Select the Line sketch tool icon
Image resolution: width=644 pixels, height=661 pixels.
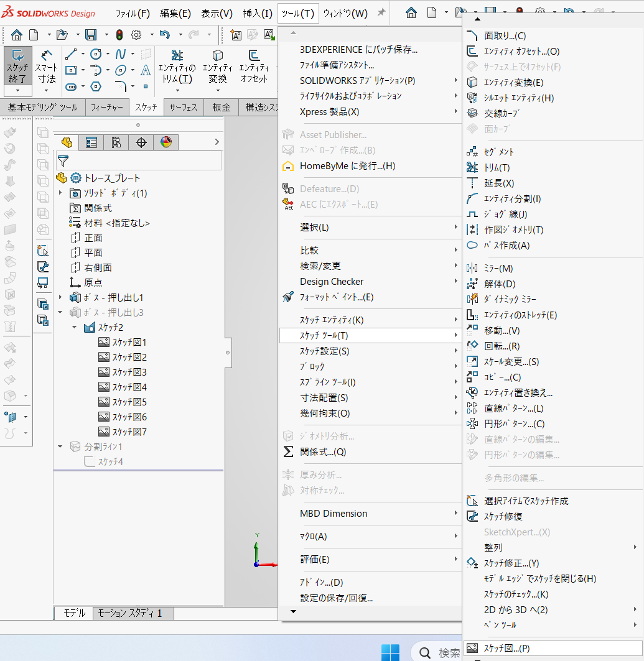[71, 54]
